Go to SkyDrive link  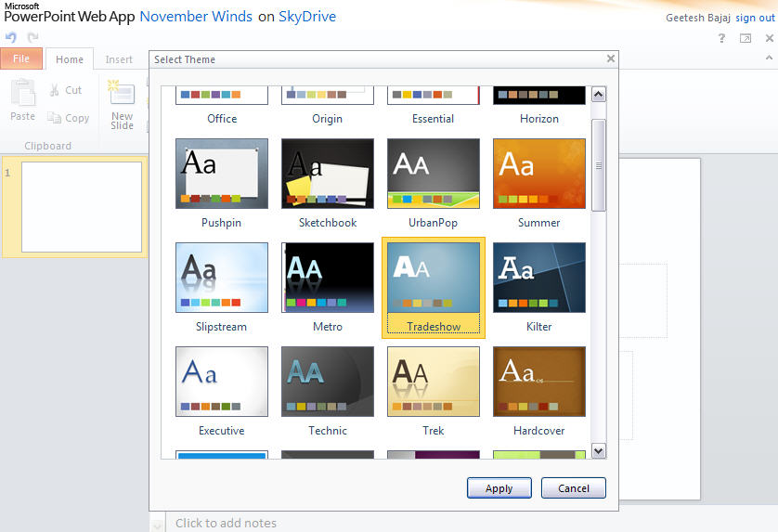[x=307, y=17]
